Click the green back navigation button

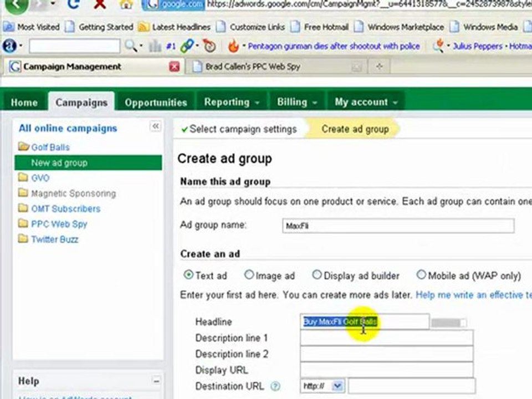pyautogui.click(x=16, y=5)
